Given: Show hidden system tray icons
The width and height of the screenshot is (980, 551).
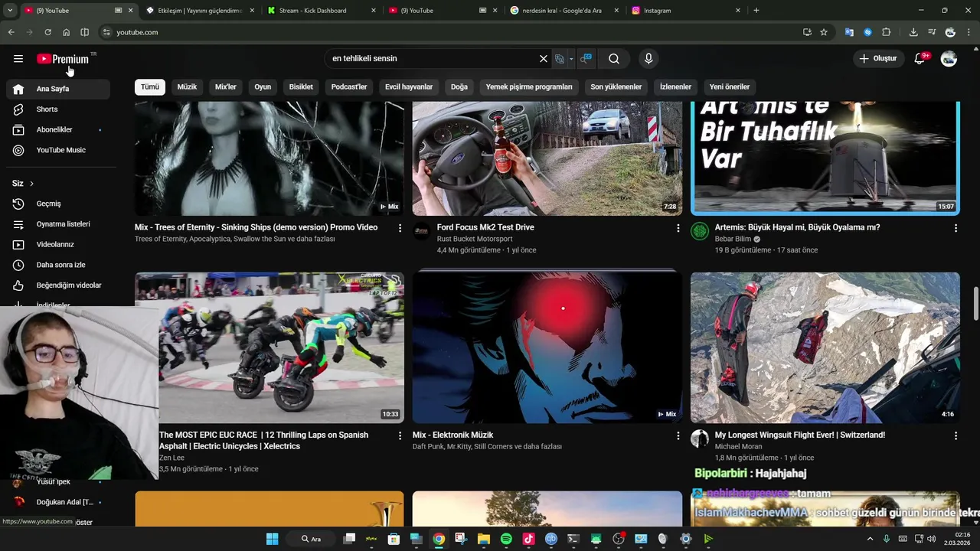Looking at the screenshot, I should pos(870,539).
